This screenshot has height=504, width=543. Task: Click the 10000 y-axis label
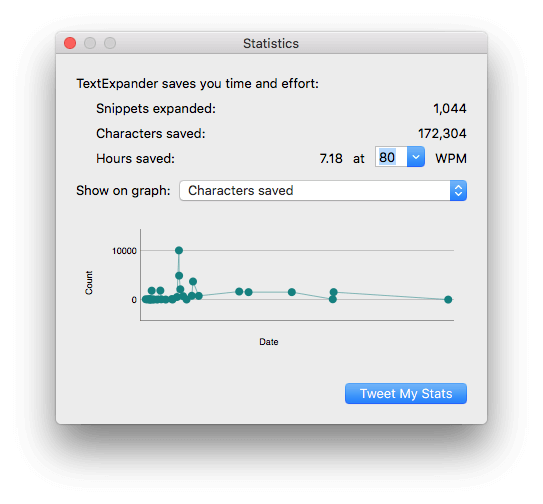tap(124, 251)
